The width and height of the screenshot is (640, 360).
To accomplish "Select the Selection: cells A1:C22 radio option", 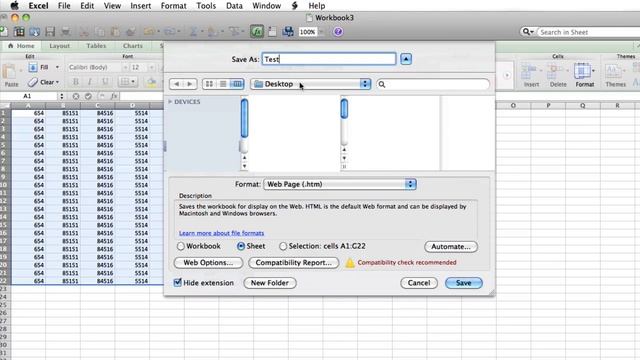I will tap(282, 246).
